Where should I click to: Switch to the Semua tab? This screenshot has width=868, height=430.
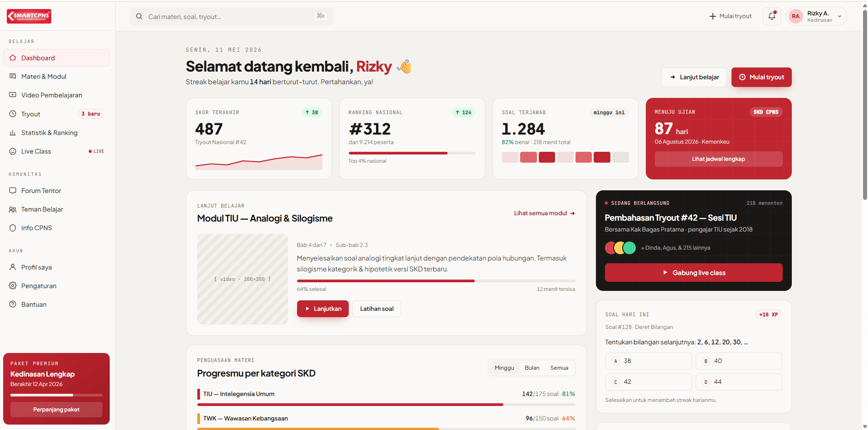pos(559,368)
